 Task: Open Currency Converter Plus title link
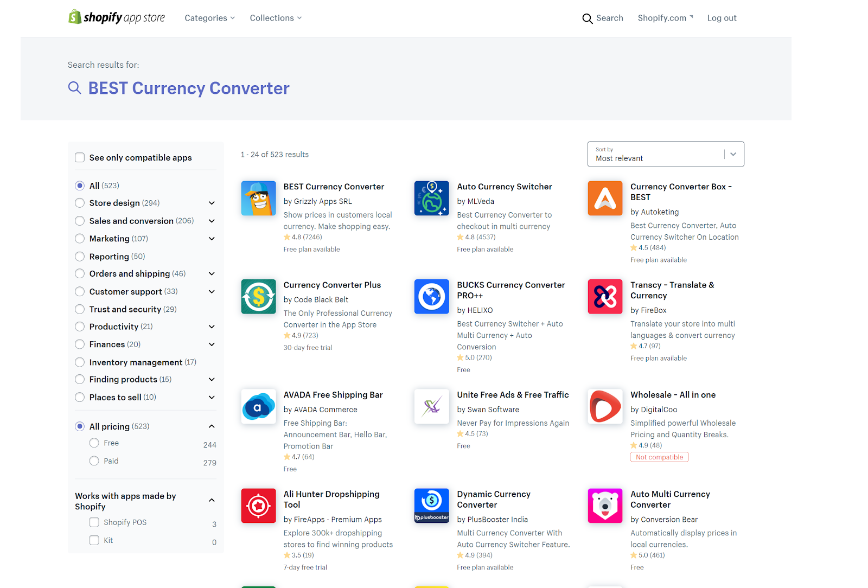332,285
